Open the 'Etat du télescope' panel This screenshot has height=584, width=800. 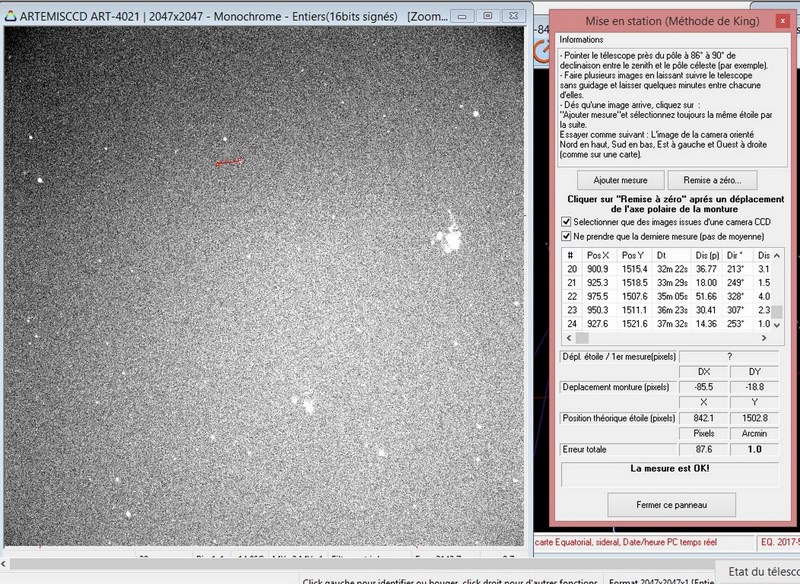pos(763,570)
